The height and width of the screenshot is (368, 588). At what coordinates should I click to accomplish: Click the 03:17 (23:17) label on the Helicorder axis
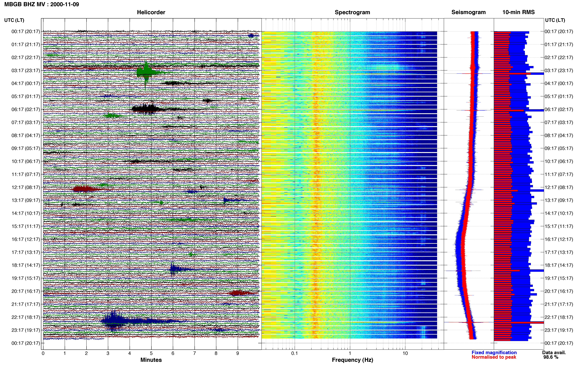[26, 71]
